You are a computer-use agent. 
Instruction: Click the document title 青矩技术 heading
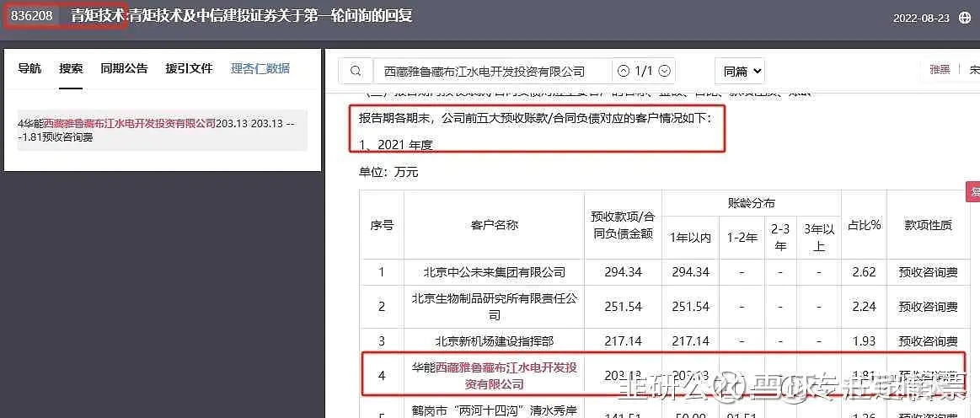(x=241, y=16)
